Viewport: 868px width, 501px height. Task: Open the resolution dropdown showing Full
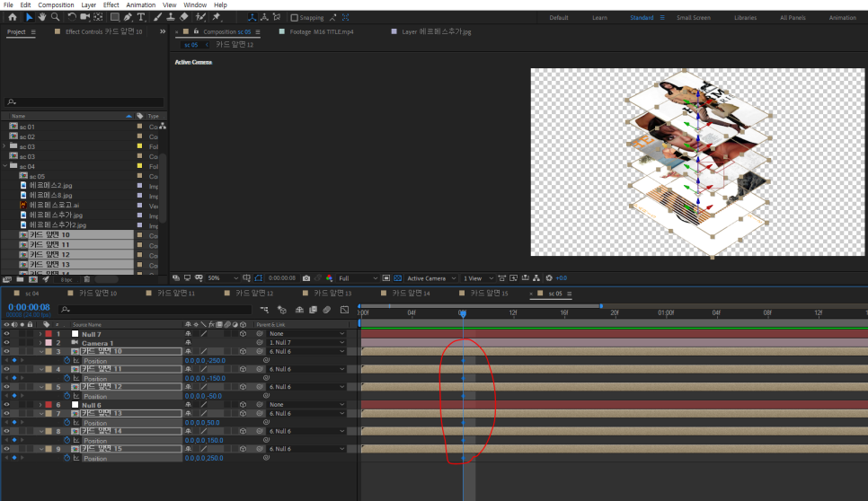(358, 278)
